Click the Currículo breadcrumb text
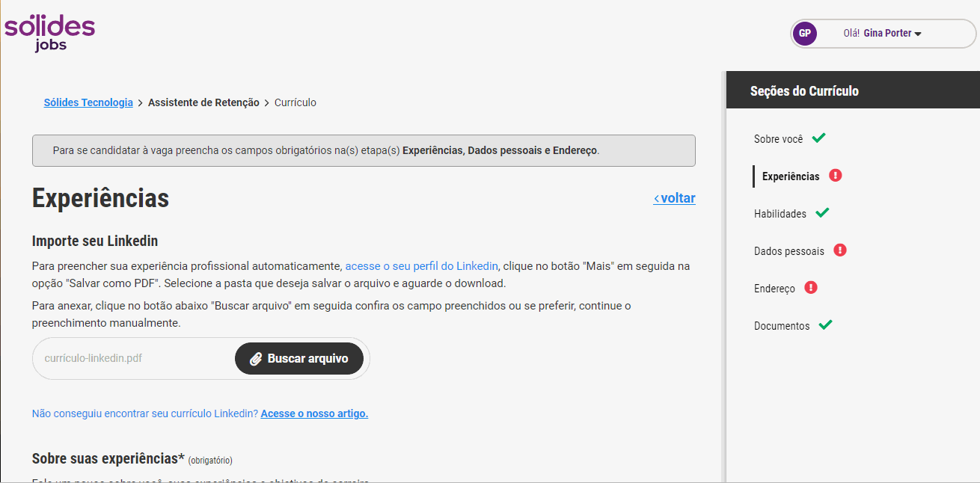 pos(295,102)
